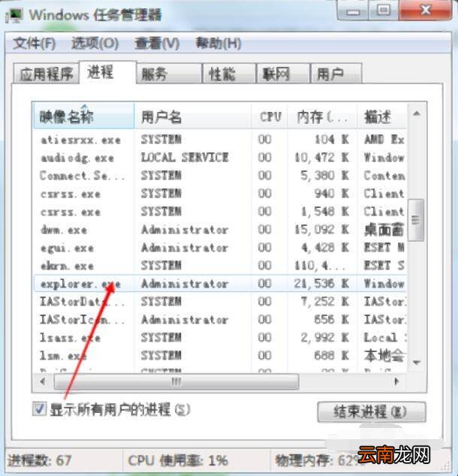Click the 2,992 K memory value
The image size is (458, 476).
(325, 338)
